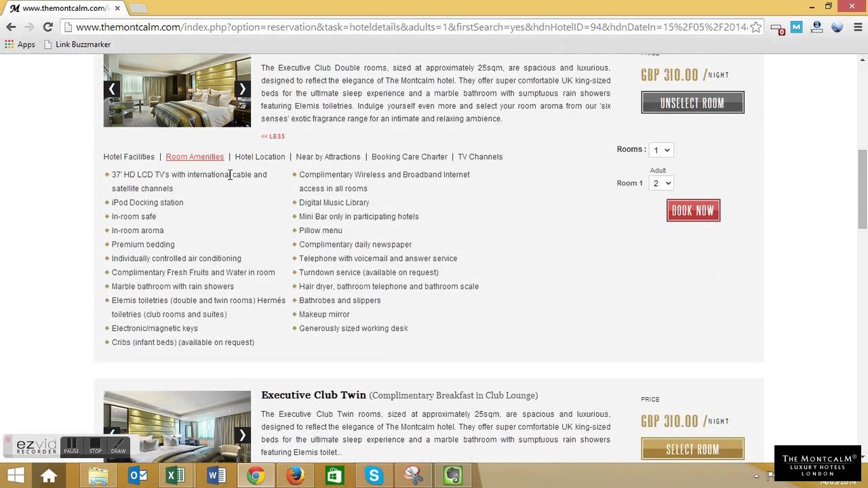Screen dimensions: 868x488
Task: Click the home icon on the taskbar
Action: click(49, 476)
